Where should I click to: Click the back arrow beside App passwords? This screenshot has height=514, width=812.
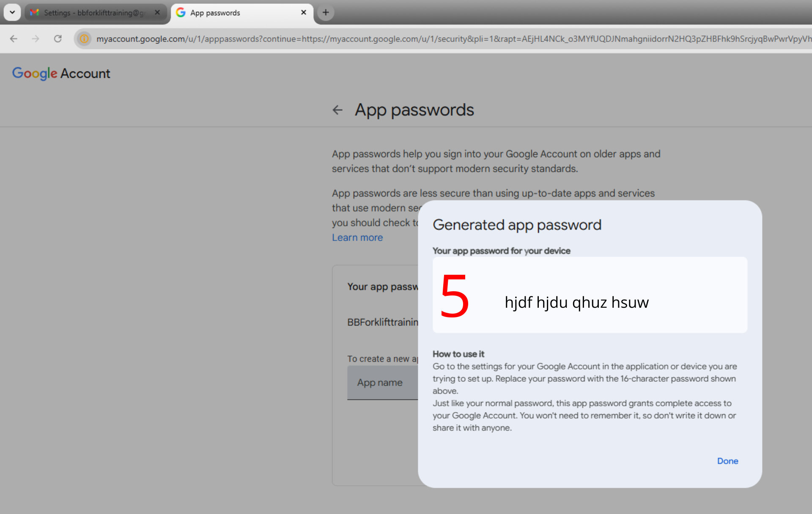tap(337, 110)
